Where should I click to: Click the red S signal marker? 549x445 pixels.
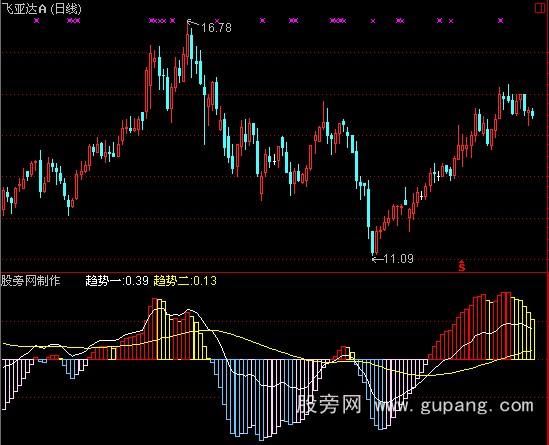462,266
